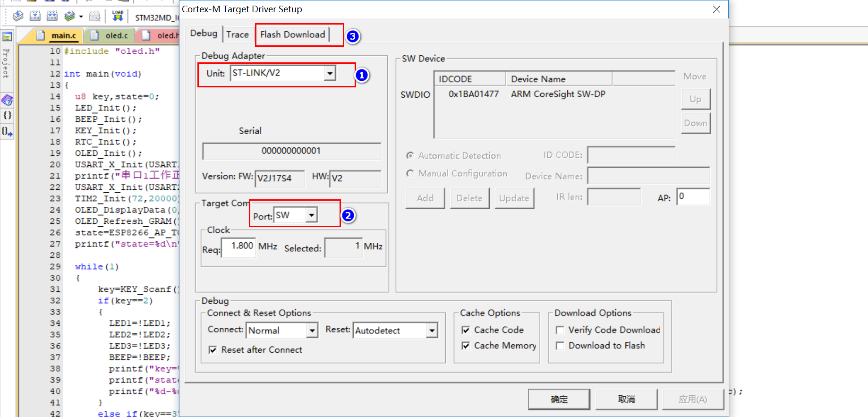Select the Automatic Detection radio button
The image size is (868, 417).
pyautogui.click(x=410, y=155)
